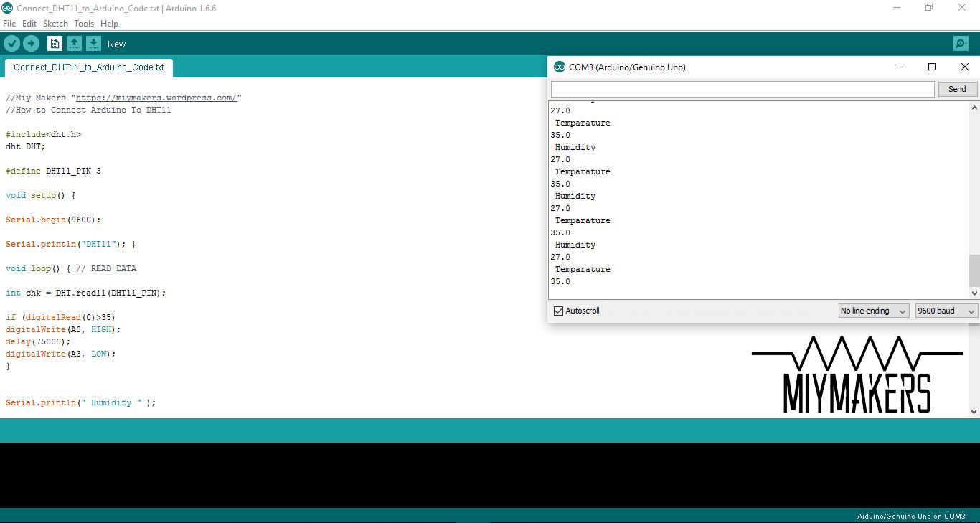Click the serial monitor scroll down arrow
The image size is (980, 523).
974,293
